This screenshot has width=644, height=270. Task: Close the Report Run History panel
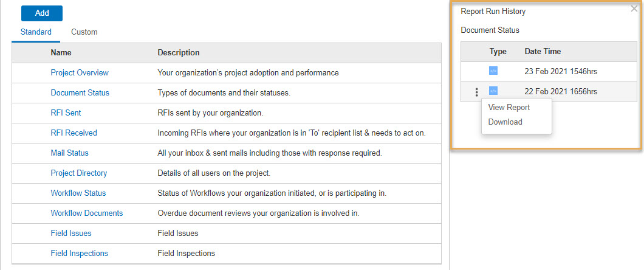(634, 9)
